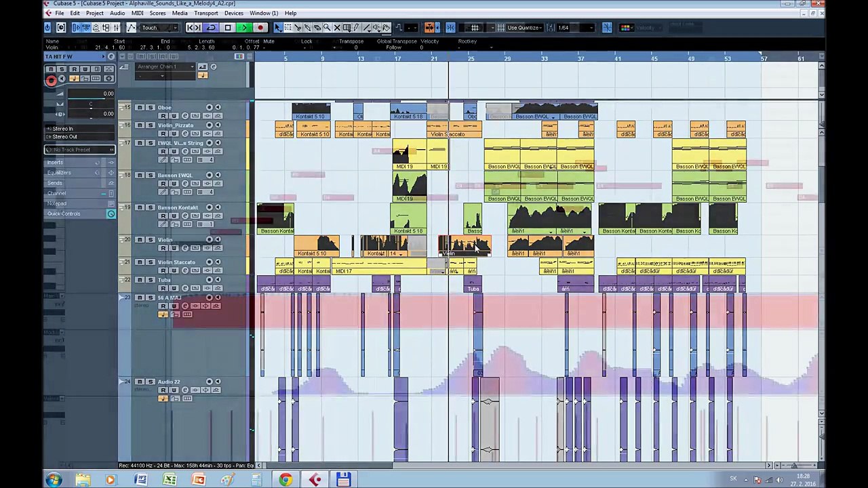
Task: Click the red Record transport button
Action: click(x=260, y=28)
